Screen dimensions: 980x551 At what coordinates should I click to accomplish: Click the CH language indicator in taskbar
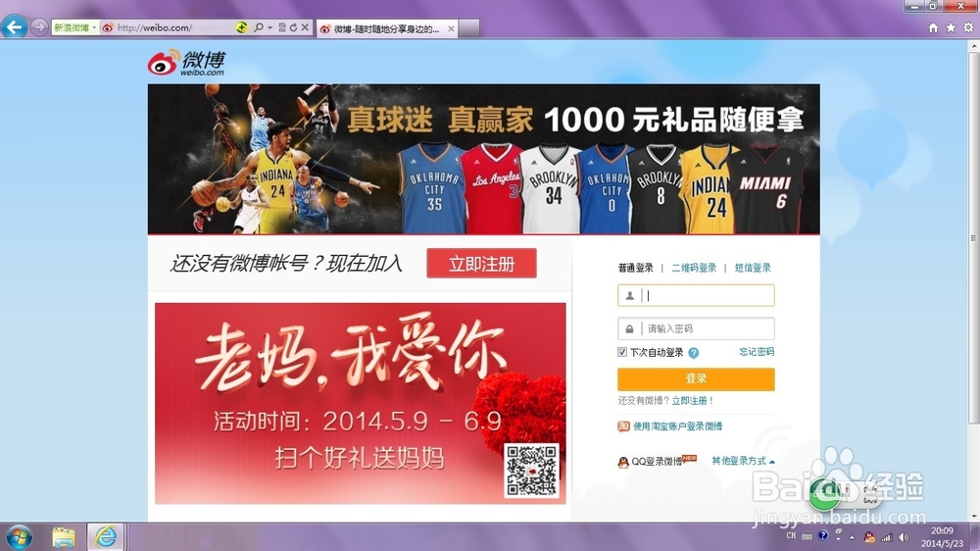pyautogui.click(x=791, y=536)
